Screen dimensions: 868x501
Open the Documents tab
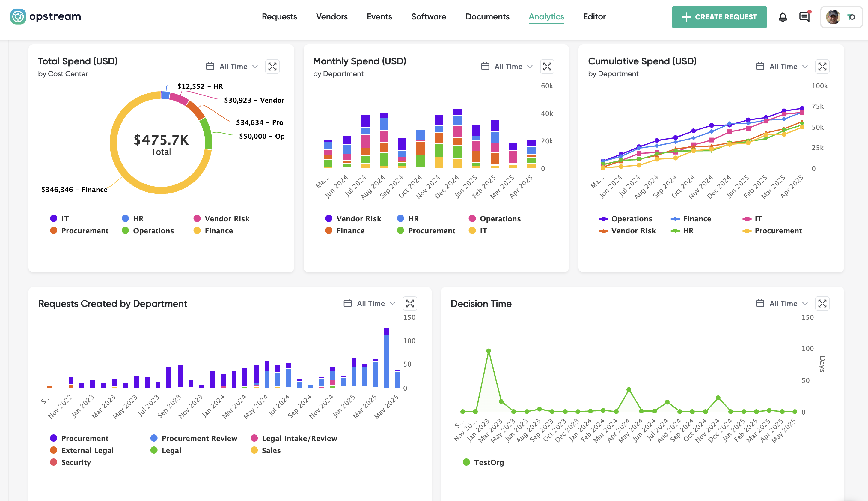click(x=487, y=16)
